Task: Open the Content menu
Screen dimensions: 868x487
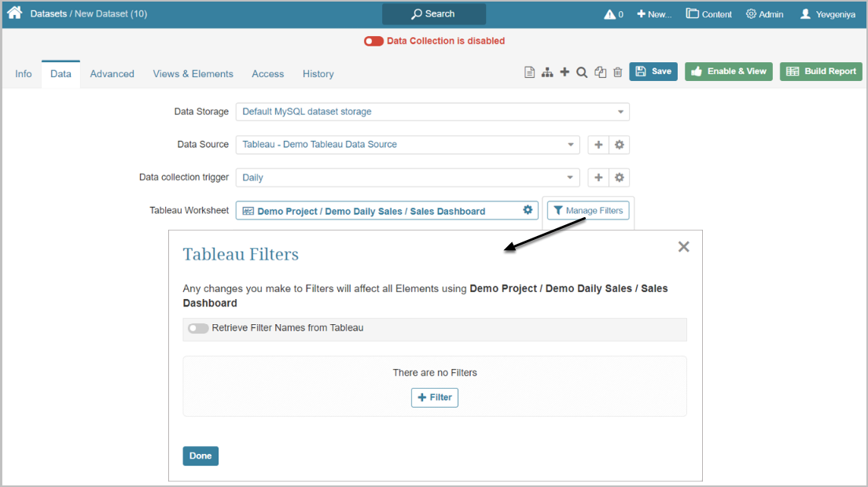Action: tap(708, 14)
